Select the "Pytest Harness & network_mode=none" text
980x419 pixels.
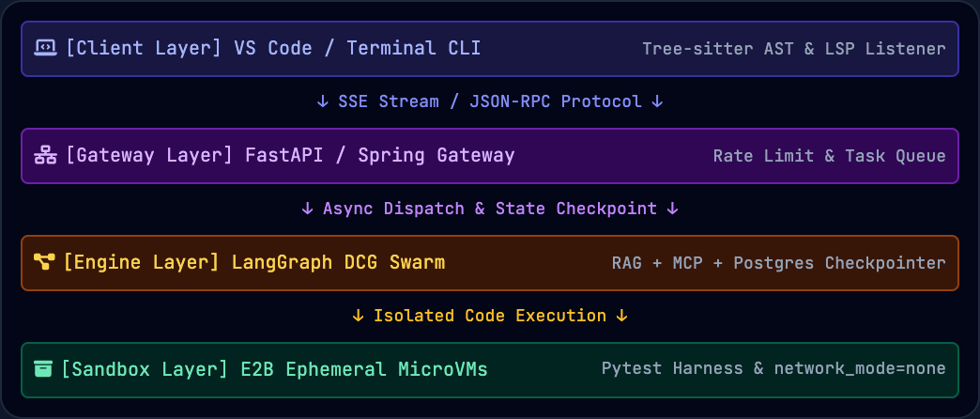click(773, 368)
